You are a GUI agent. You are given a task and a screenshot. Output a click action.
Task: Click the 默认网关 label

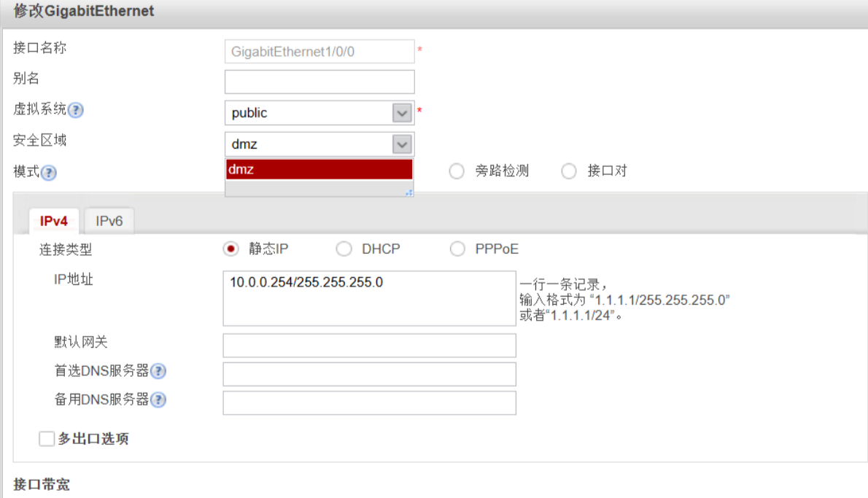[x=81, y=342]
